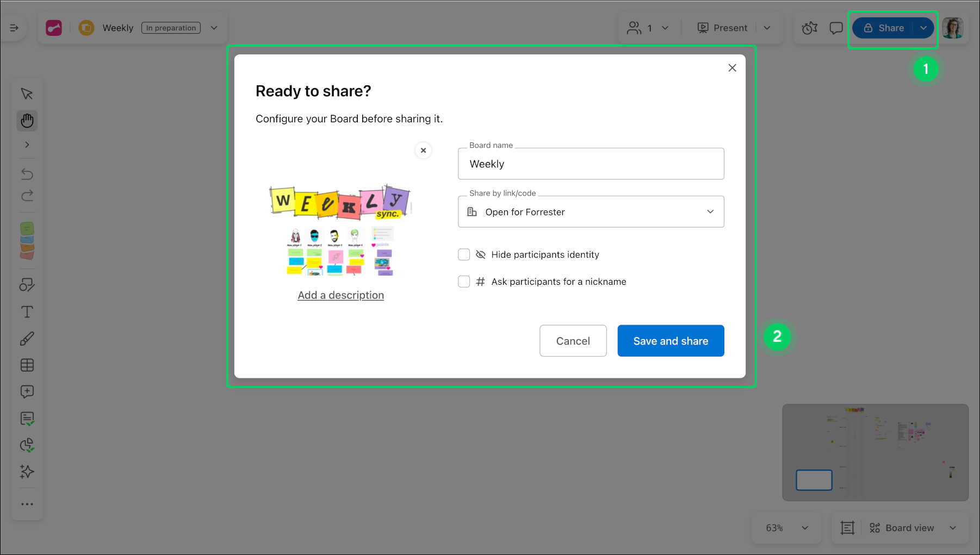Click the Cancel button

(573, 341)
